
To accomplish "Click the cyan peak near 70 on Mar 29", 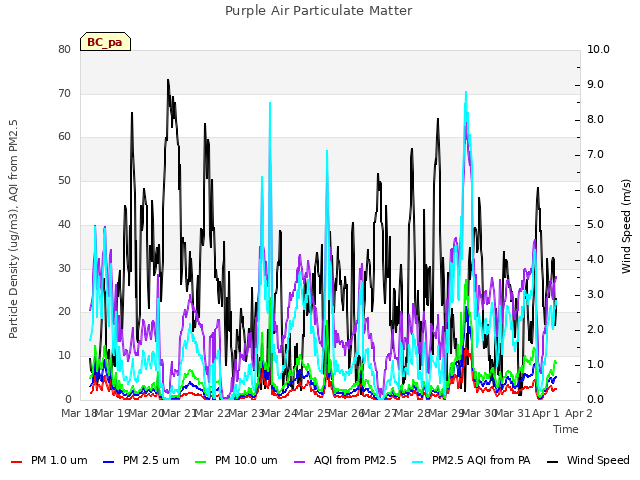I will [466, 93].
